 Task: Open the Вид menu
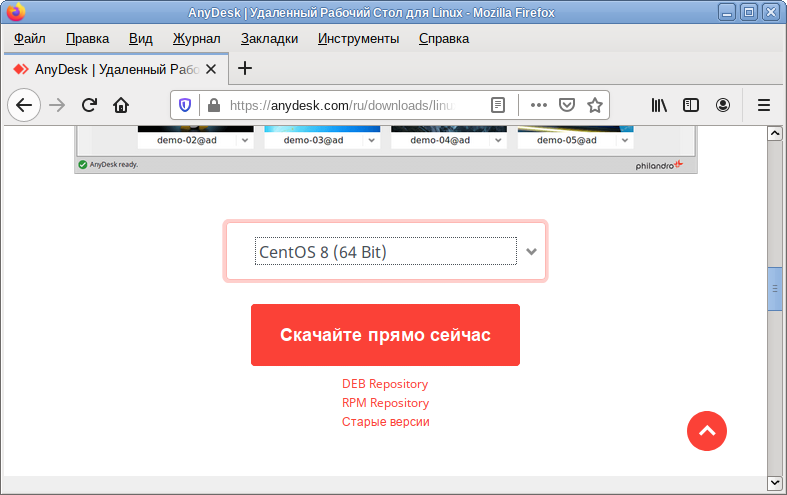[141, 39]
